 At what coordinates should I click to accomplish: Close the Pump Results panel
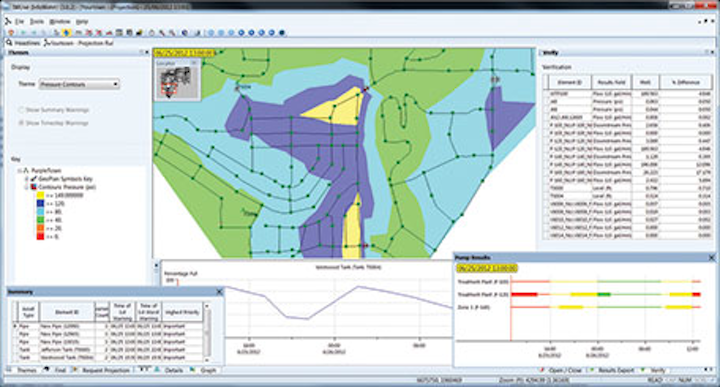pos(711,258)
